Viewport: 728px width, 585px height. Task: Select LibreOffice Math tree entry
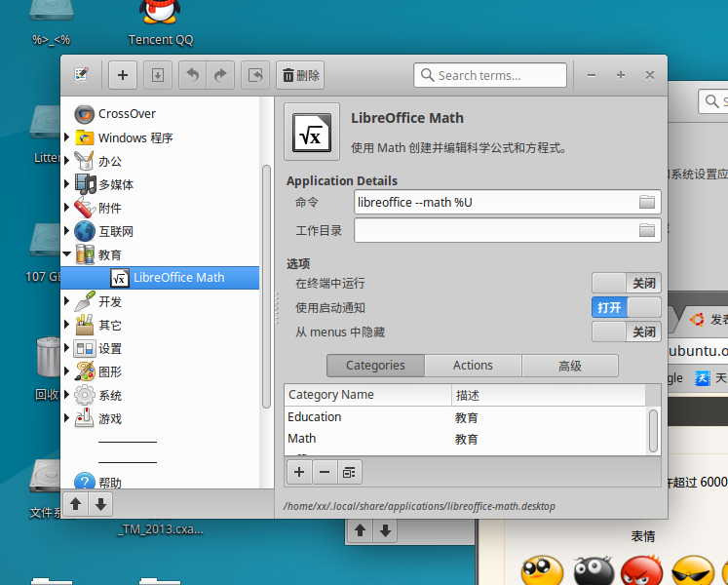(x=160, y=278)
